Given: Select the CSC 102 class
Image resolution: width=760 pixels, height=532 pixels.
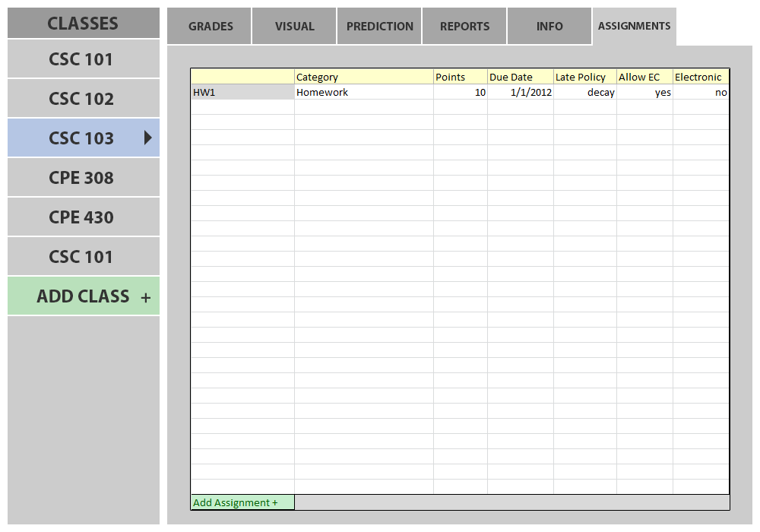Looking at the screenshot, I should pyautogui.click(x=82, y=99).
